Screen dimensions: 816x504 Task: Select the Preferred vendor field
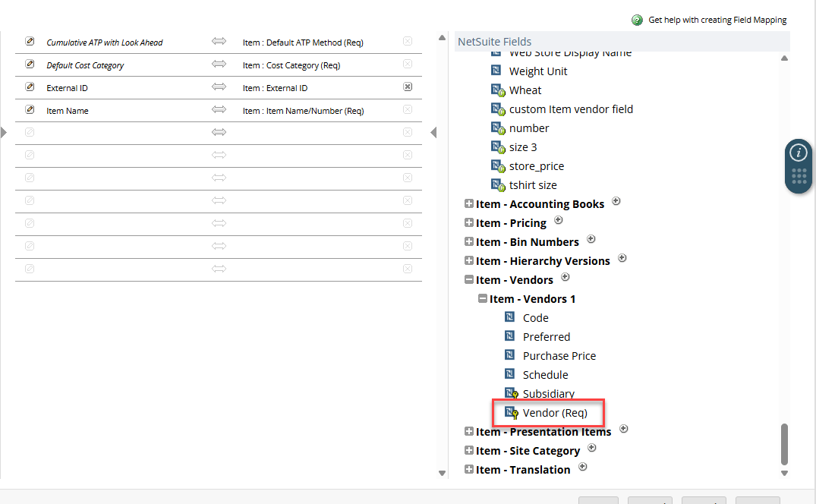[x=547, y=337]
